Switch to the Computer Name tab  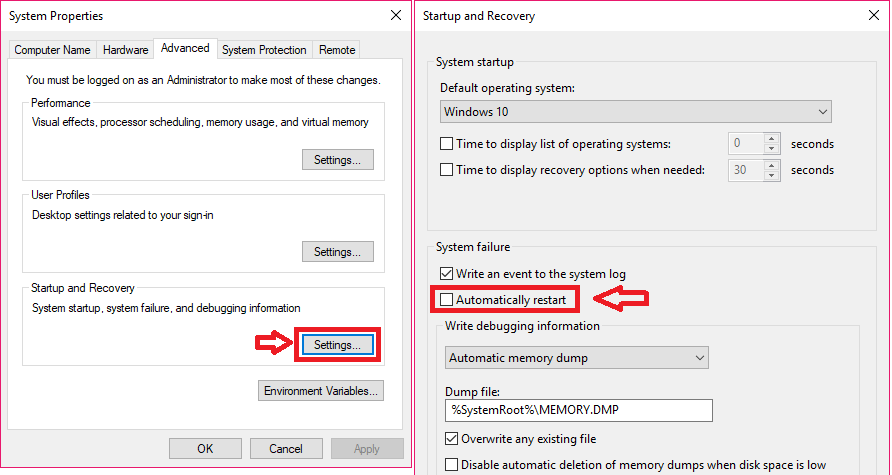pos(52,50)
